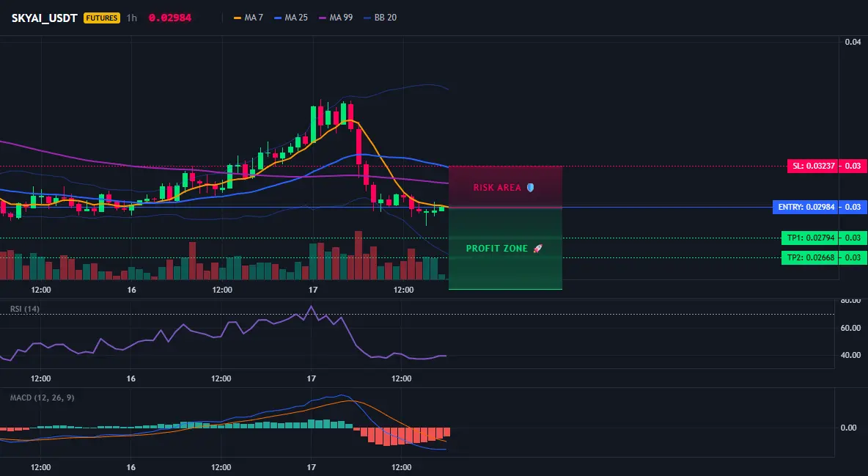Click the RSI (14) indicator label

coord(25,309)
